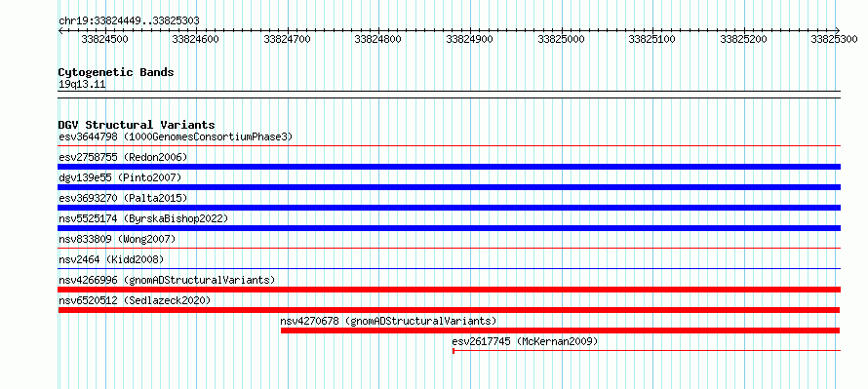The height and width of the screenshot is (389, 868).
Task: Click the DGV Structural Variants track title
Action: [137, 125]
